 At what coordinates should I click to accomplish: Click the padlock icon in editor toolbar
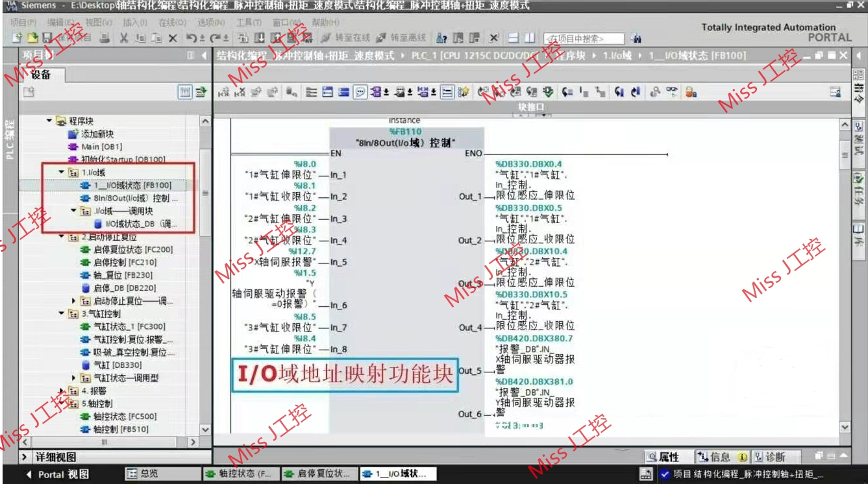[691, 93]
